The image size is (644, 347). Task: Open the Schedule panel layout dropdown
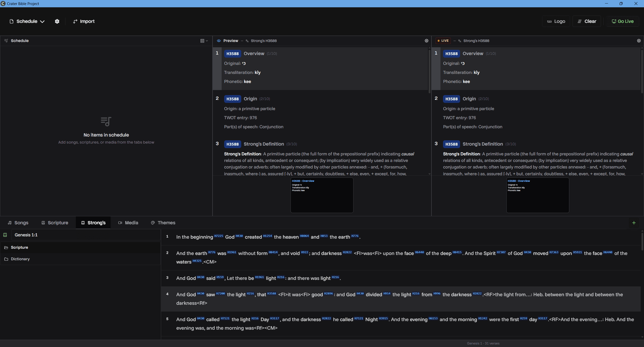pos(204,41)
